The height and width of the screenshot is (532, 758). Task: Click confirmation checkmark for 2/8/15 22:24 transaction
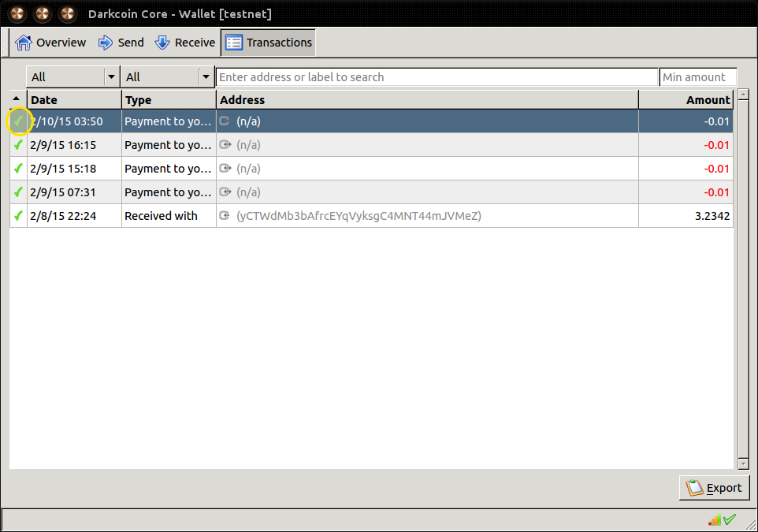[18, 216]
